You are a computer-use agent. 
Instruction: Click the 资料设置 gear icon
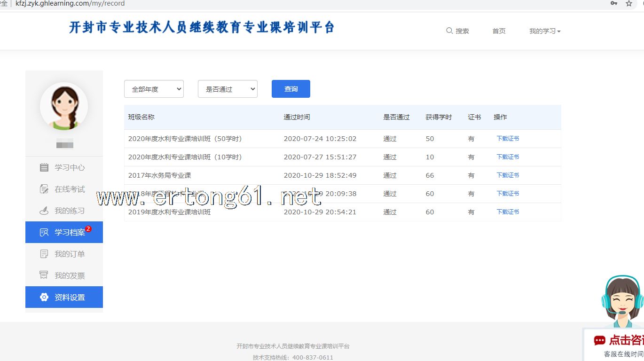44,298
